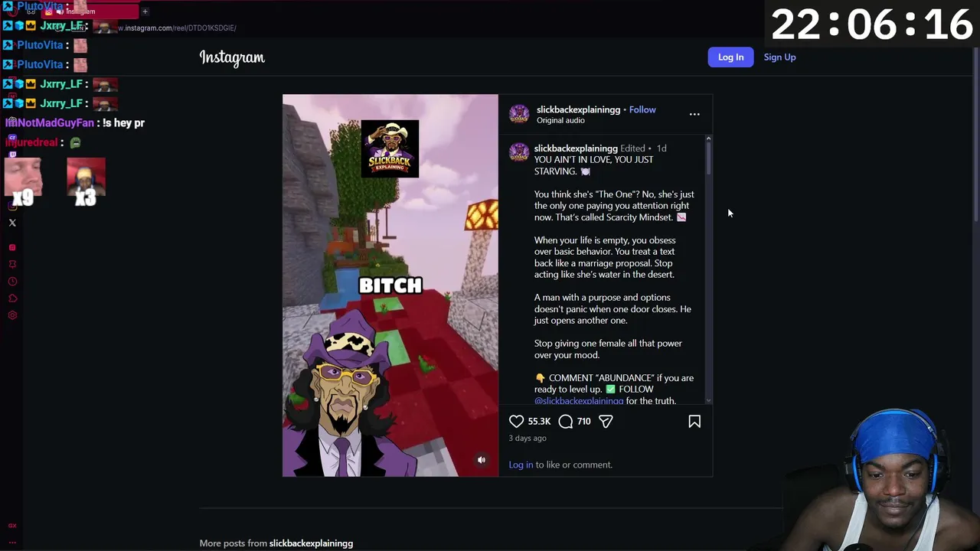This screenshot has width=980, height=551.
Task: View the 55.3K likes count
Action: click(x=539, y=422)
